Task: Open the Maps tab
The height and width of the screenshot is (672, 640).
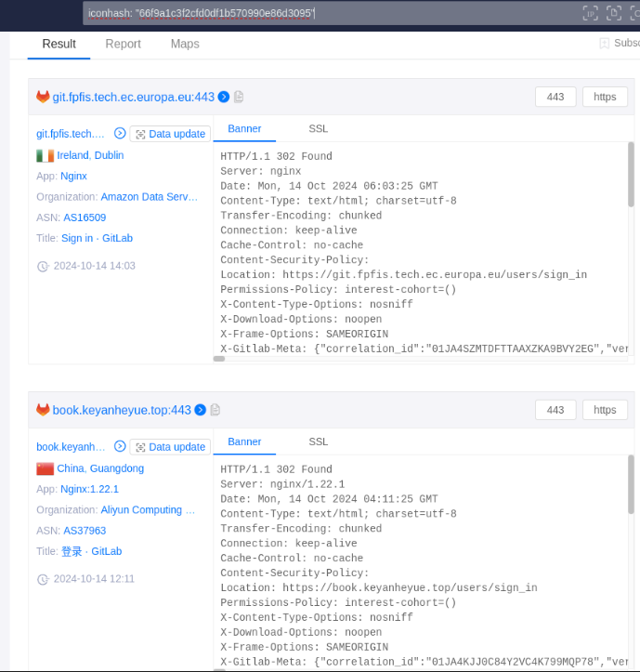Action: [x=185, y=44]
